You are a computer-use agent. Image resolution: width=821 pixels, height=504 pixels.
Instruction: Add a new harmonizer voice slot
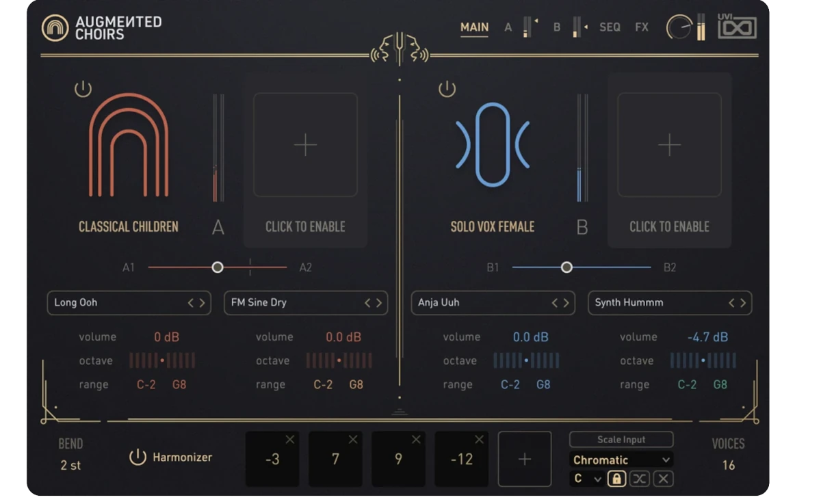(x=524, y=459)
